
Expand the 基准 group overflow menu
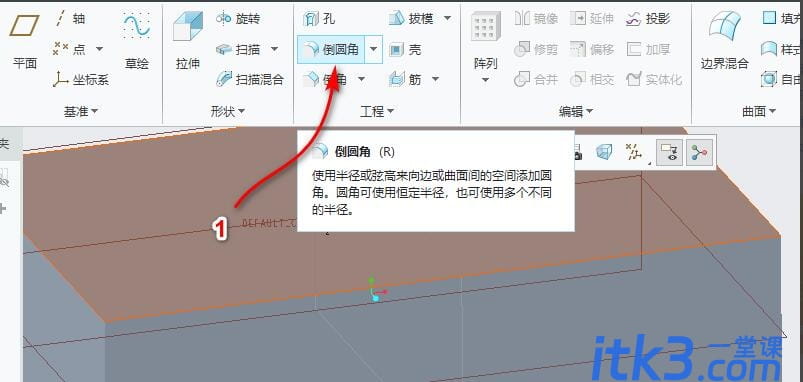pos(80,111)
